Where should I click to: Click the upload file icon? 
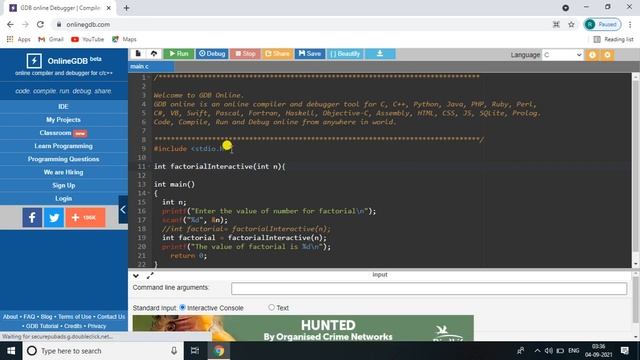coord(154,53)
